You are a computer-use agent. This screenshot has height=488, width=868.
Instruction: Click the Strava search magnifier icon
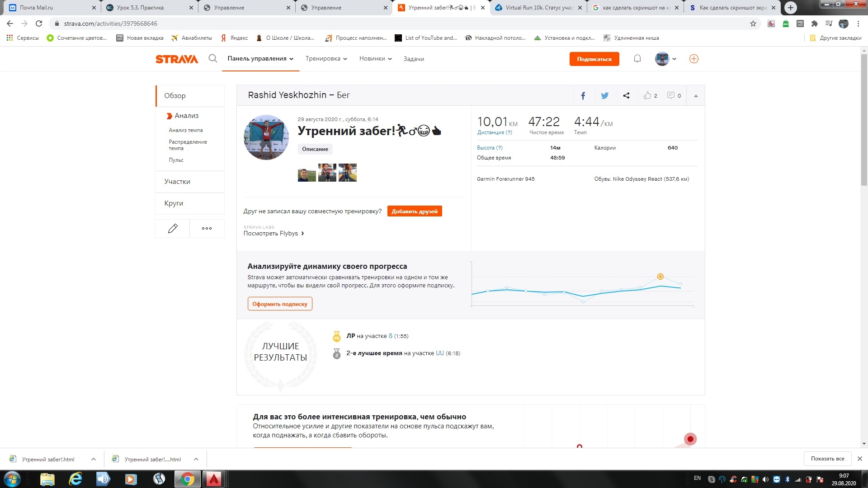click(x=212, y=59)
